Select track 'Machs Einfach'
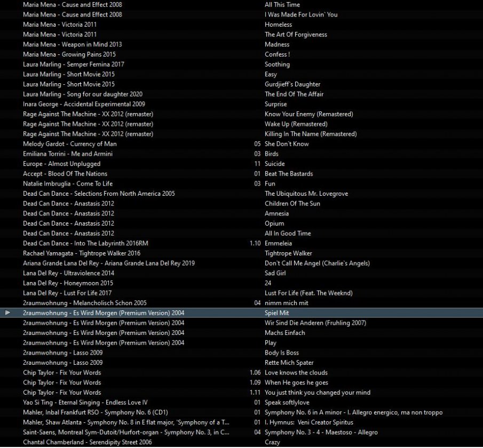 (x=284, y=333)
